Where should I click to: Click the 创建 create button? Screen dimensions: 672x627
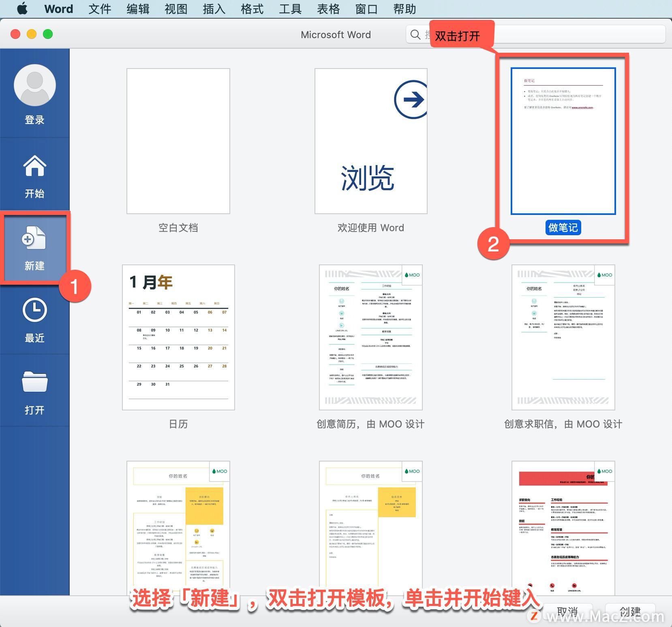[630, 612]
